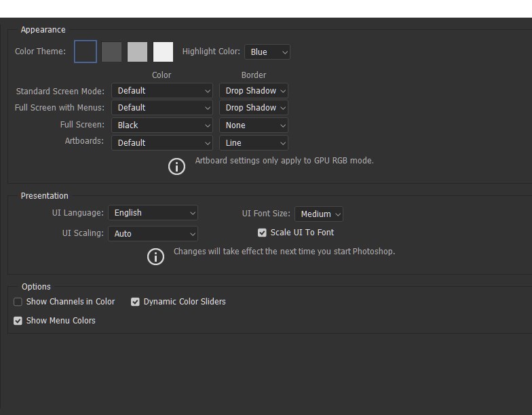The height and width of the screenshot is (415, 532).
Task: Enable Show Channels in Color
Action: pyautogui.click(x=18, y=302)
